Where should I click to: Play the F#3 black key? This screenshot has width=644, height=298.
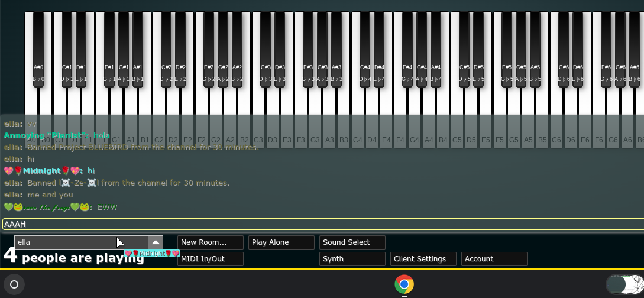click(x=308, y=49)
